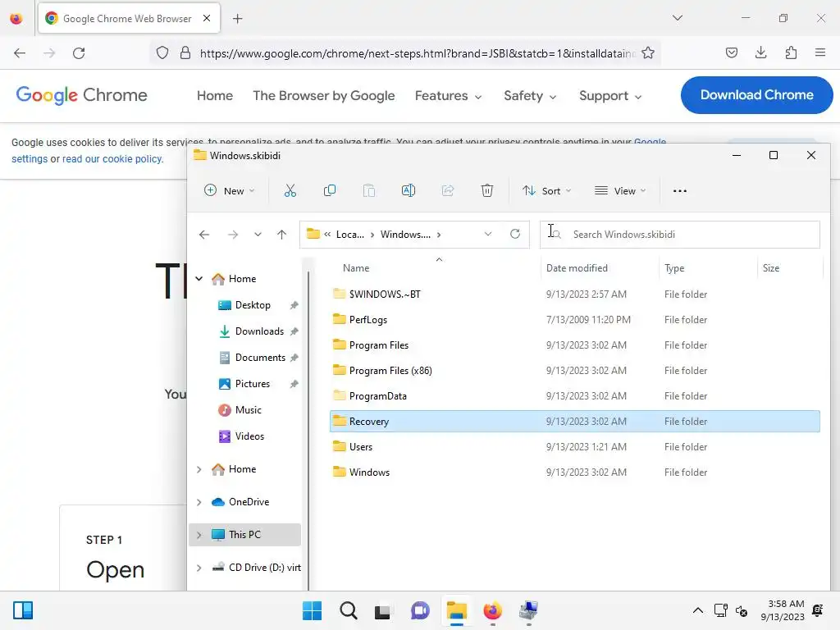Open Chat app on taskbar
Screen dimensions: 840x630
(x=420, y=610)
